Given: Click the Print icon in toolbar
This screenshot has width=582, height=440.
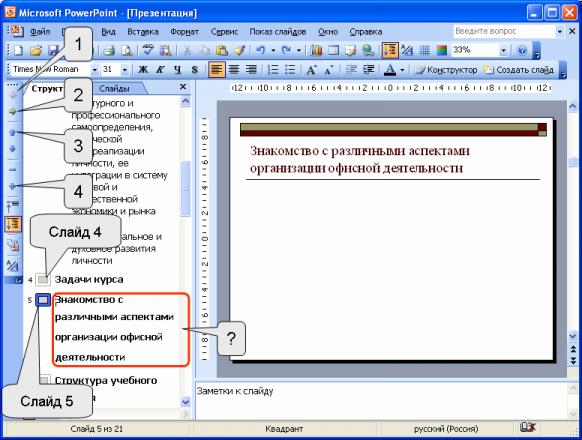Looking at the screenshot, I should pyautogui.click(x=109, y=50).
